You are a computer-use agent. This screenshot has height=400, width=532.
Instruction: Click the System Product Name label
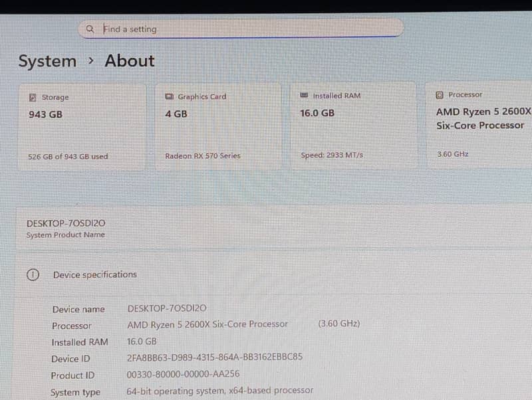tap(65, 235)
